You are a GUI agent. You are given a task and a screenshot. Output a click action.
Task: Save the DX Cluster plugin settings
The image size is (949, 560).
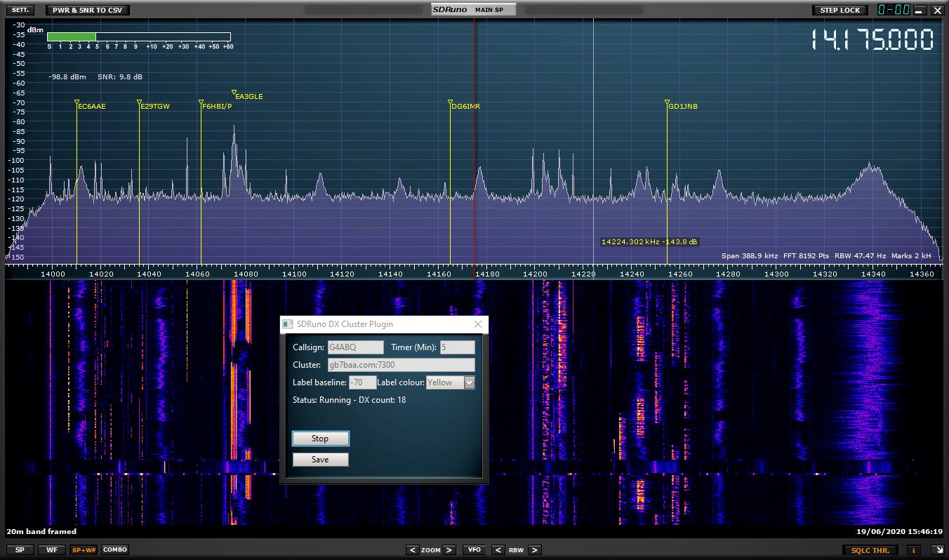point(320,460)
